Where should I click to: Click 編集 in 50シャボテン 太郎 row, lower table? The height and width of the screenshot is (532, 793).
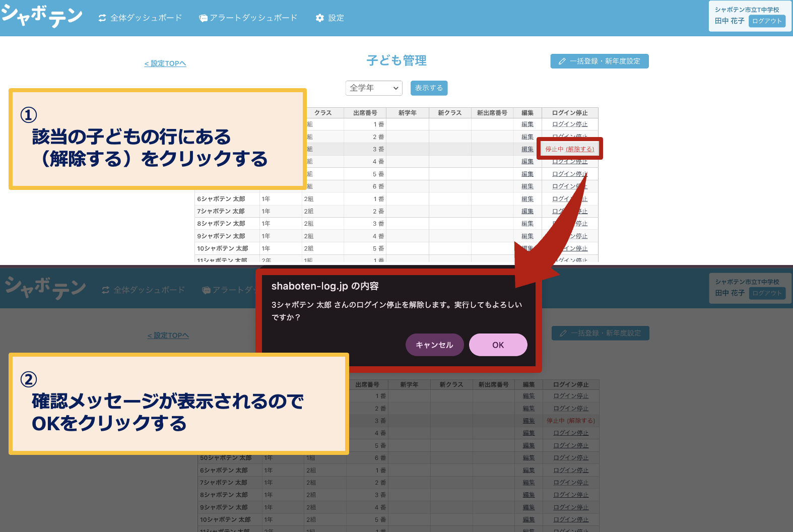click(x=529, y=458)
